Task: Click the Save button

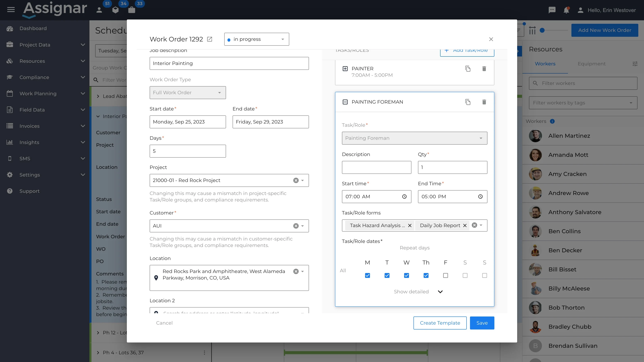Action: (482, 323)
